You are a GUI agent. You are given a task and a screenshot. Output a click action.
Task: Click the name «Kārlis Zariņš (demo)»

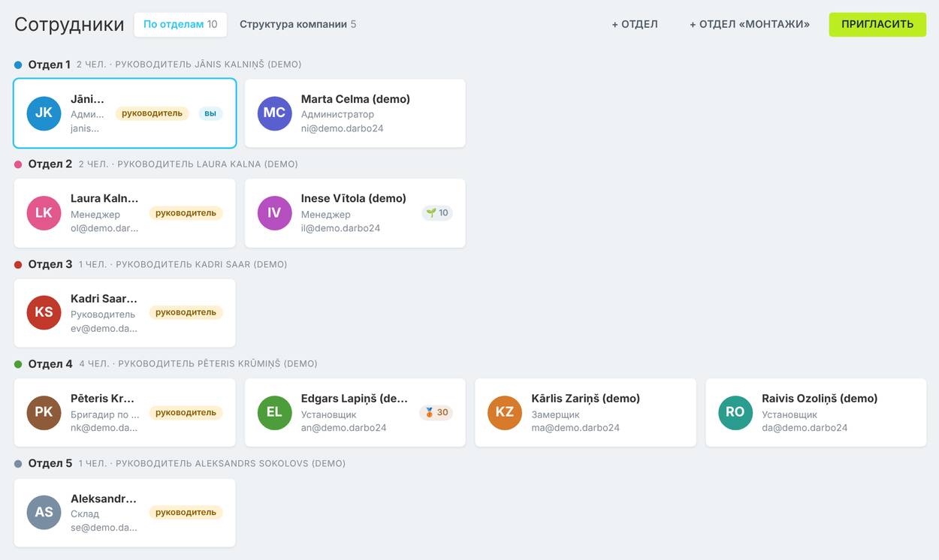coord(586,399)
